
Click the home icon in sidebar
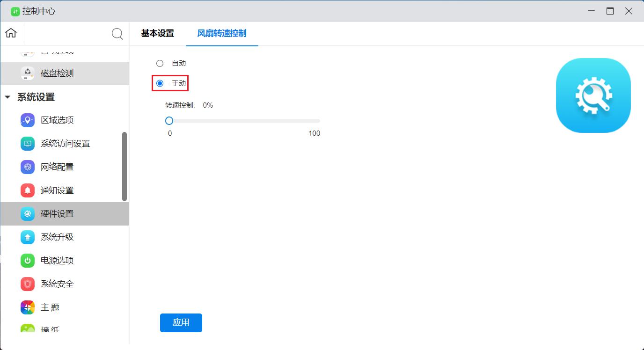coord(11,33)
